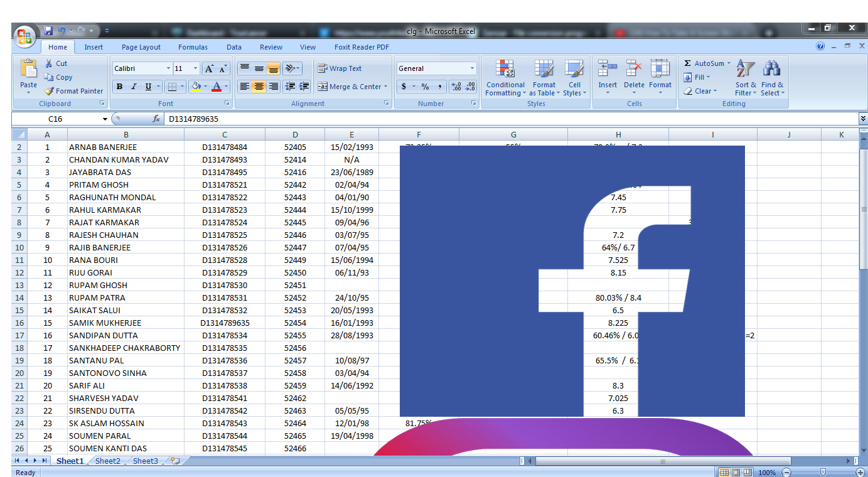Click the Office Button logo
The height and width of the screenshot is (477, 868).
click(x=25, y=36)
